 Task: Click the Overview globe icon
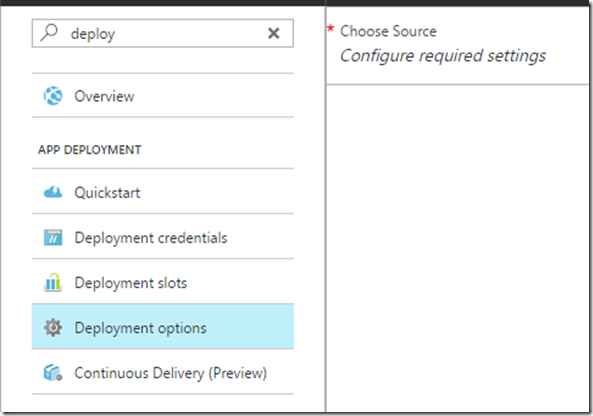click(x=53, y=96)
